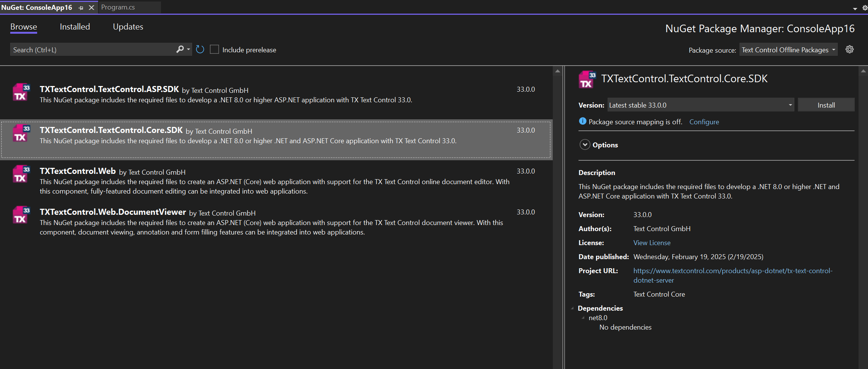The width and height of the screenshot is (868, 369).
Task: Switch to the Browse tab
Action: tap(23, 27)
